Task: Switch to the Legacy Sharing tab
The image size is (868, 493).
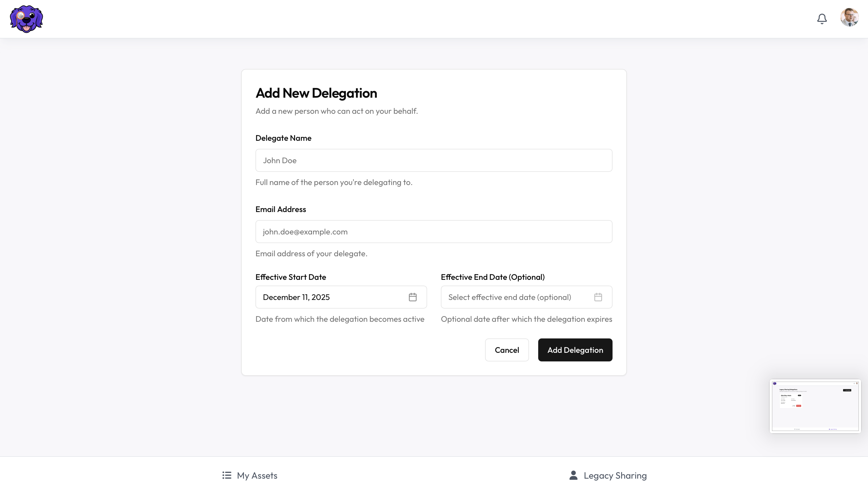Action: point(615,475)
